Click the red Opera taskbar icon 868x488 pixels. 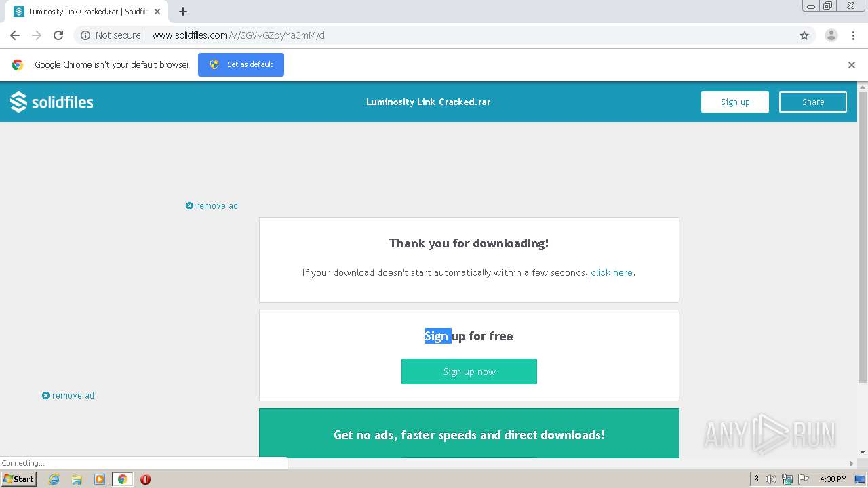[x=145, y=479]
